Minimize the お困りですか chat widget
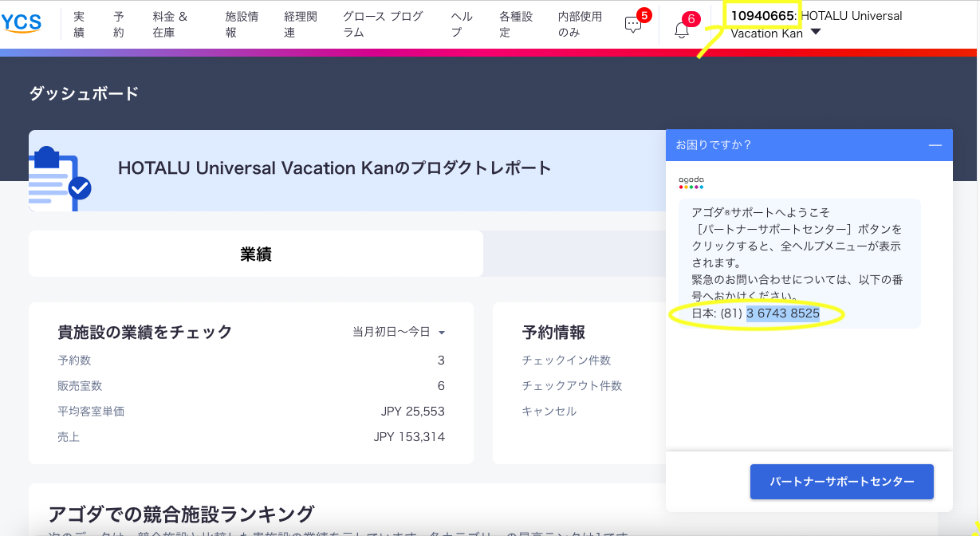Screen dimensions: 980x536 tap(935, 145)
